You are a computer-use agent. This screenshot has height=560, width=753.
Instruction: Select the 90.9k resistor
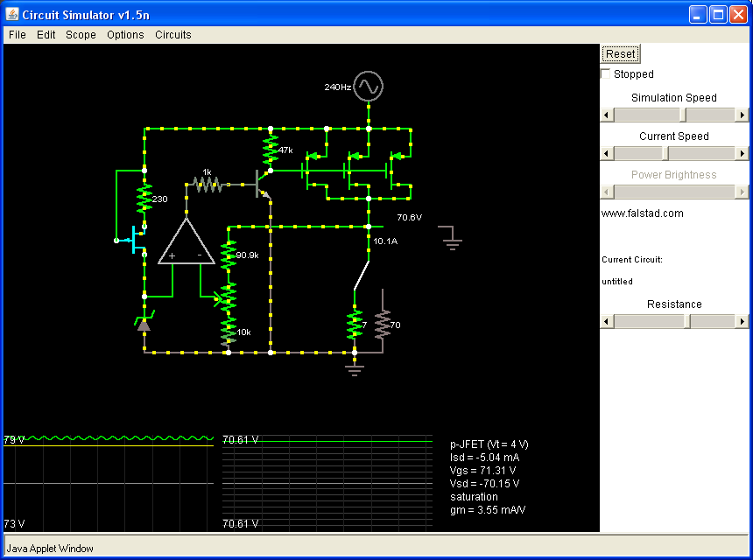point(229,255)
